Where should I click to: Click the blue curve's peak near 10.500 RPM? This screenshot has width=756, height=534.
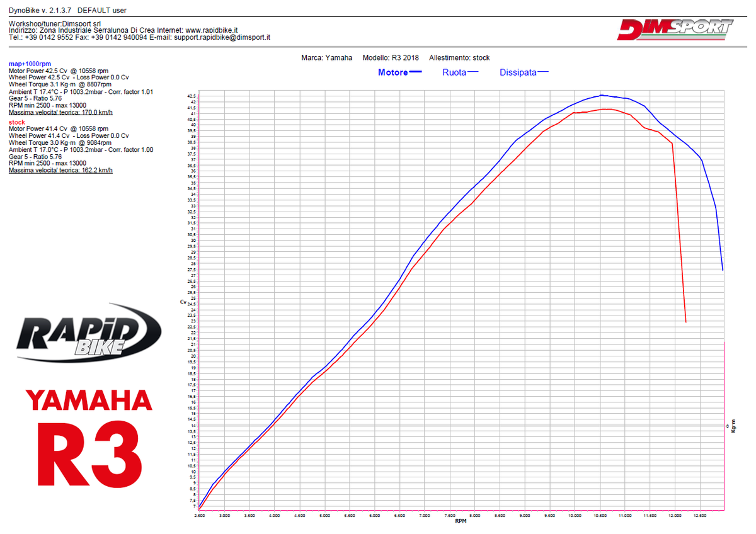click(602, 95)
